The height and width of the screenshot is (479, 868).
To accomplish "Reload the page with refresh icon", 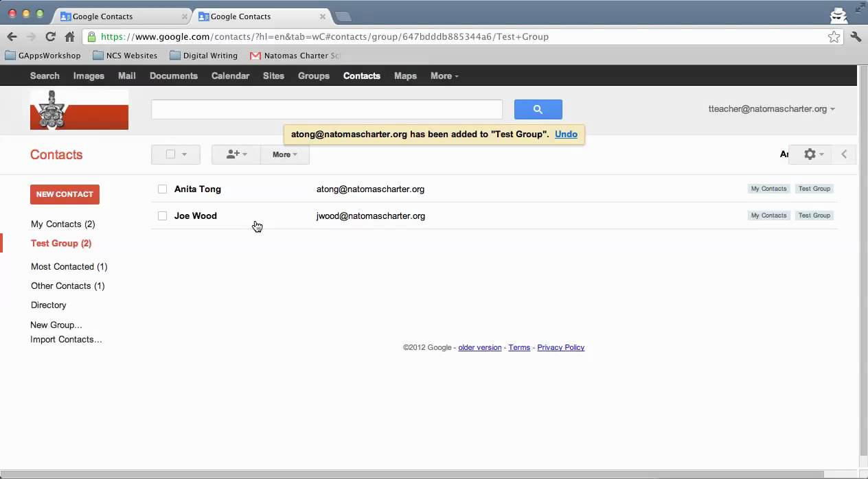I will tap(50, 37).
